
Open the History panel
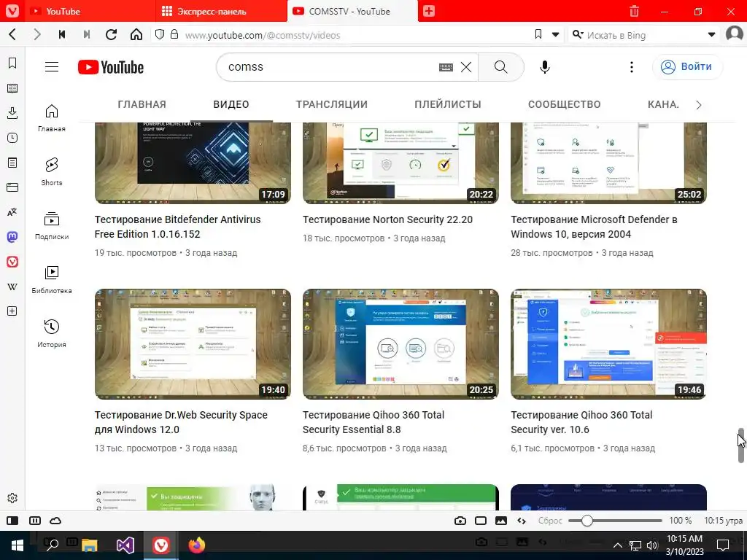click(x=12, y=138)
